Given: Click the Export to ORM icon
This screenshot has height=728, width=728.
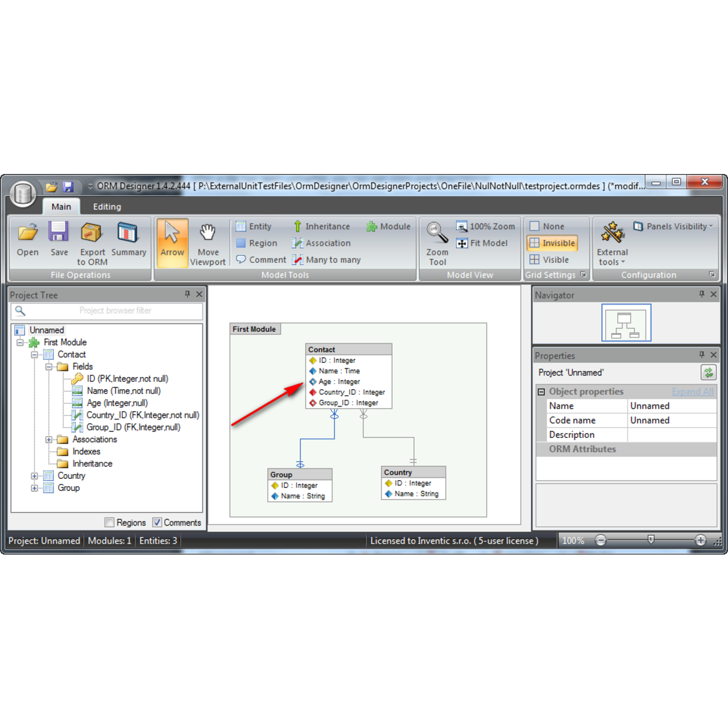Looking at the screenshot, I should 92,233.
